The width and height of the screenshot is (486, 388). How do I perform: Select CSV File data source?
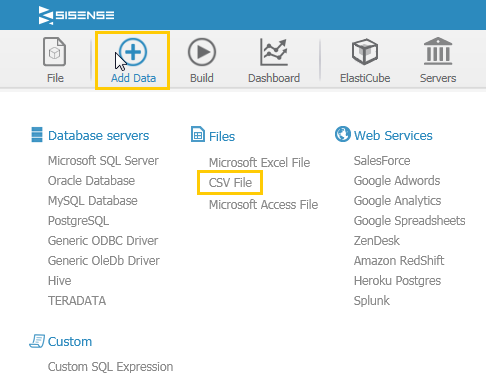coord(230,183)
